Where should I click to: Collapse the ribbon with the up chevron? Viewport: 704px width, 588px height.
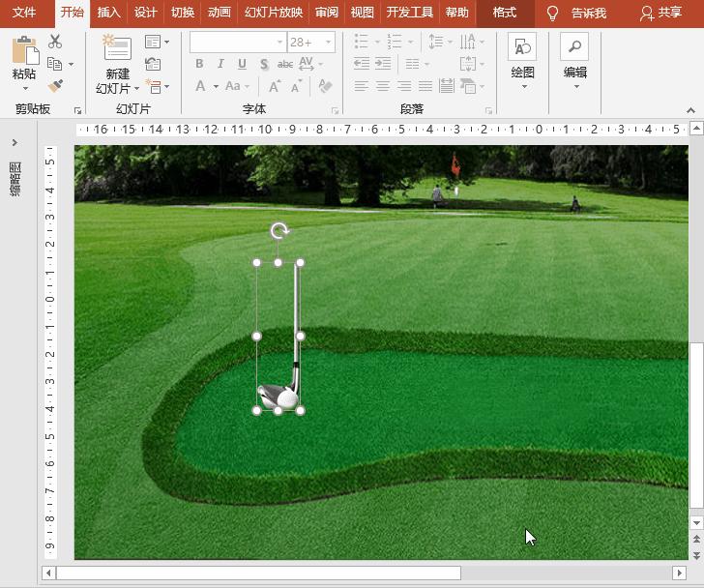pos(691,109)
